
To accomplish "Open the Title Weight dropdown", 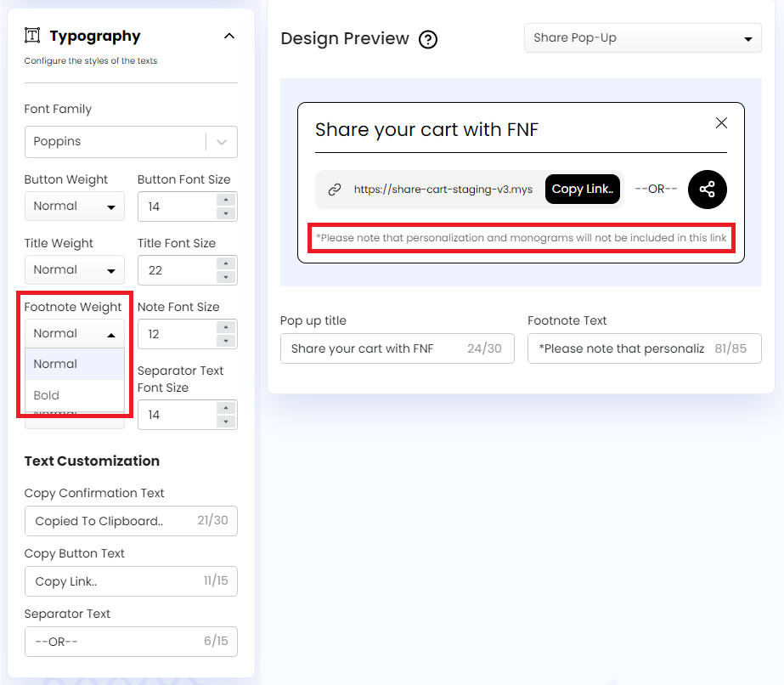I will pos(75,270).
